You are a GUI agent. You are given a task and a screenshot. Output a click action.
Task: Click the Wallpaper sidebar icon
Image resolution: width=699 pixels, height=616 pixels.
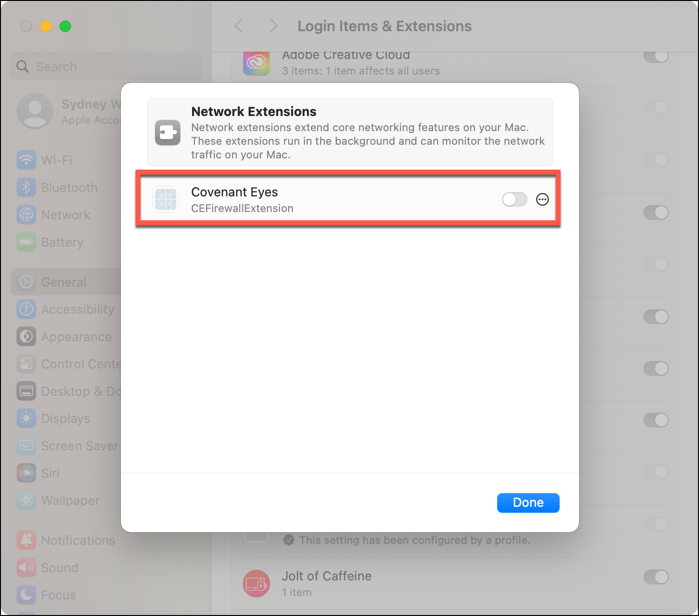coord(26,500)
